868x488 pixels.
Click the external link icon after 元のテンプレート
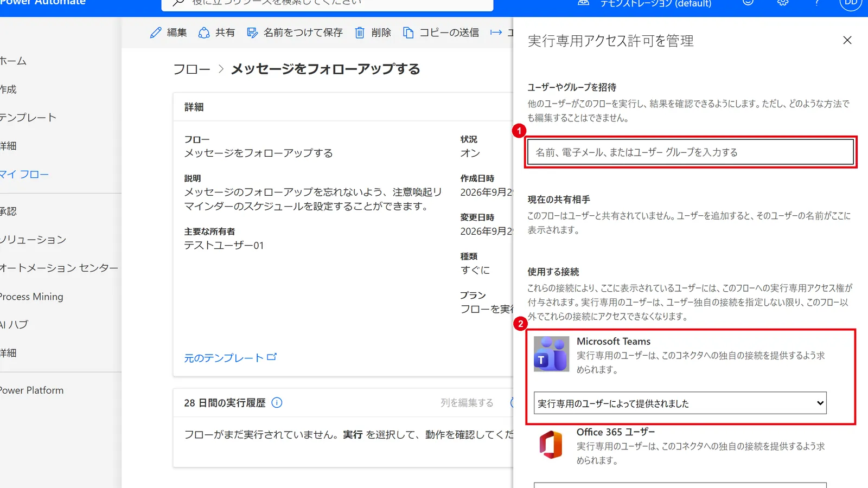pyautogui.click(x=272, y=357)
